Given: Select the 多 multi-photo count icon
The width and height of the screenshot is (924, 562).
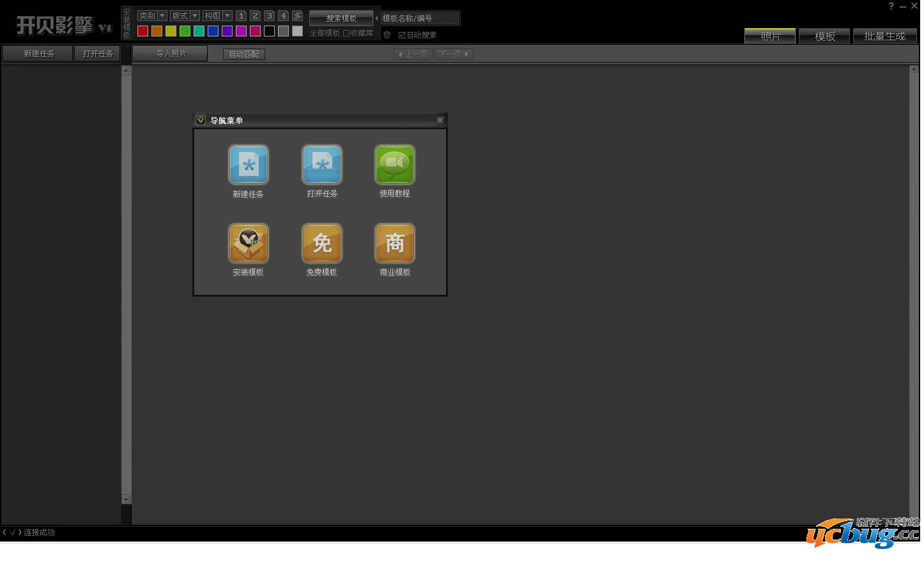Looking at the screenshot, I should [297, 15].
